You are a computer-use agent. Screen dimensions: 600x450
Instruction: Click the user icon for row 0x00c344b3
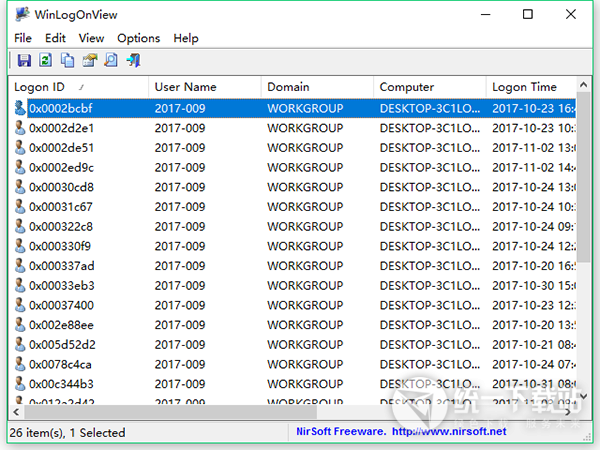coord(20,384)
